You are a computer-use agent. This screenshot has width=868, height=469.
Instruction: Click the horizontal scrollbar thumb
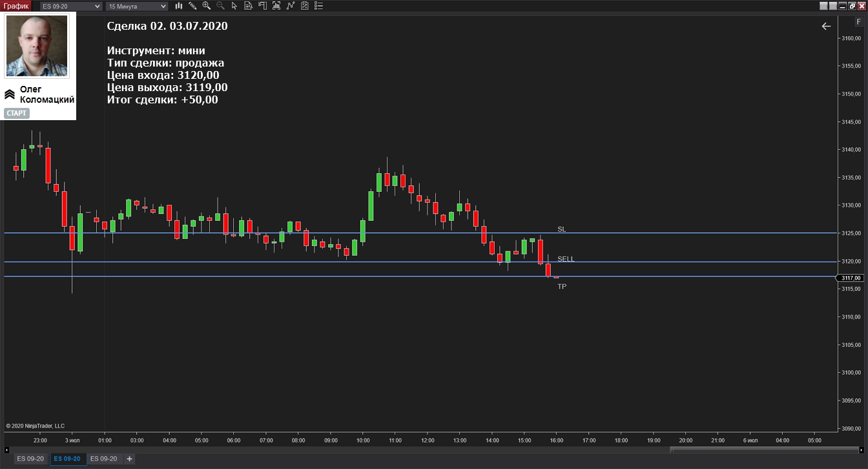click(764, 450)
